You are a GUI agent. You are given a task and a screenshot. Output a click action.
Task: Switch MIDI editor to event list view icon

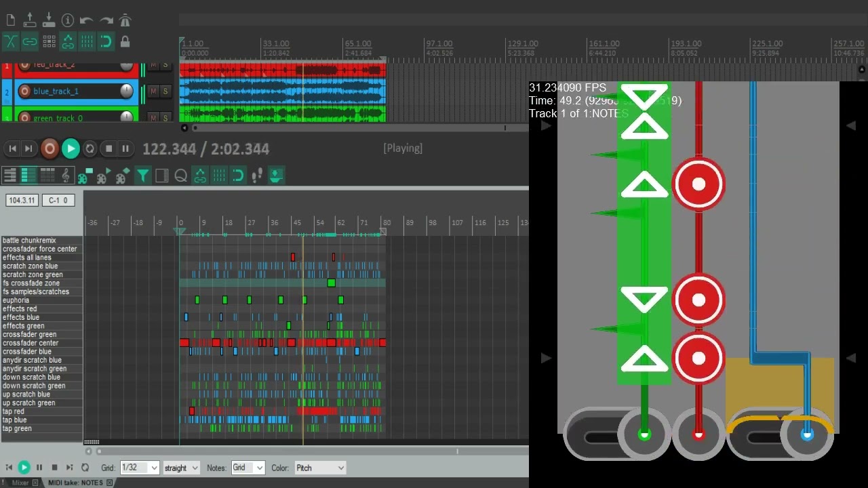click(x=47, y=176)
